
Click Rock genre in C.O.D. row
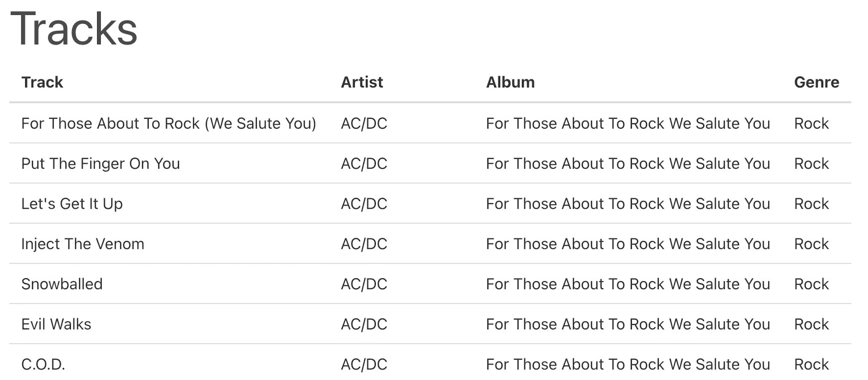(811, 364)
